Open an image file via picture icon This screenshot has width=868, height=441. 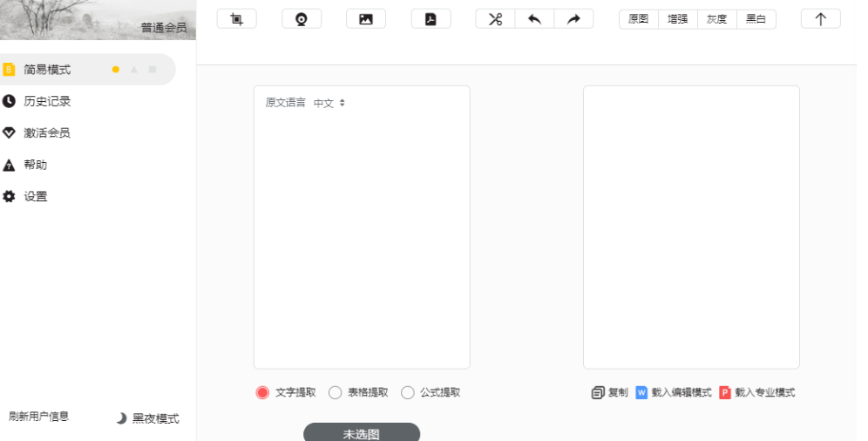(366, 19)
